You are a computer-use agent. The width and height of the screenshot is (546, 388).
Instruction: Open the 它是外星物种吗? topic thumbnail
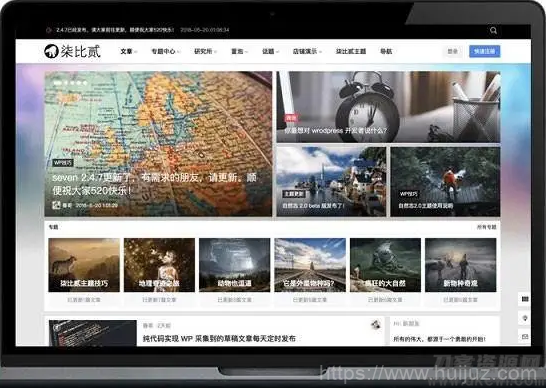(x=310, y=265)
